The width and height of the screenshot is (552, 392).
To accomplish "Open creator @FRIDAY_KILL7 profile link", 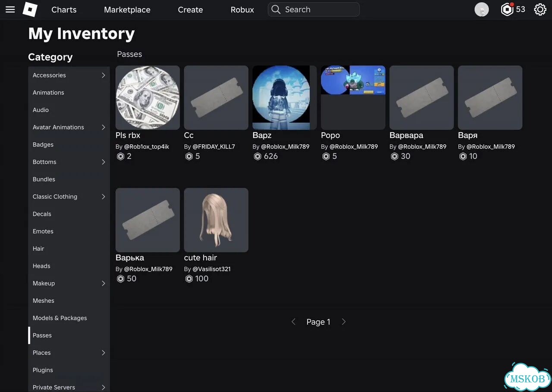I will (214, 146).
